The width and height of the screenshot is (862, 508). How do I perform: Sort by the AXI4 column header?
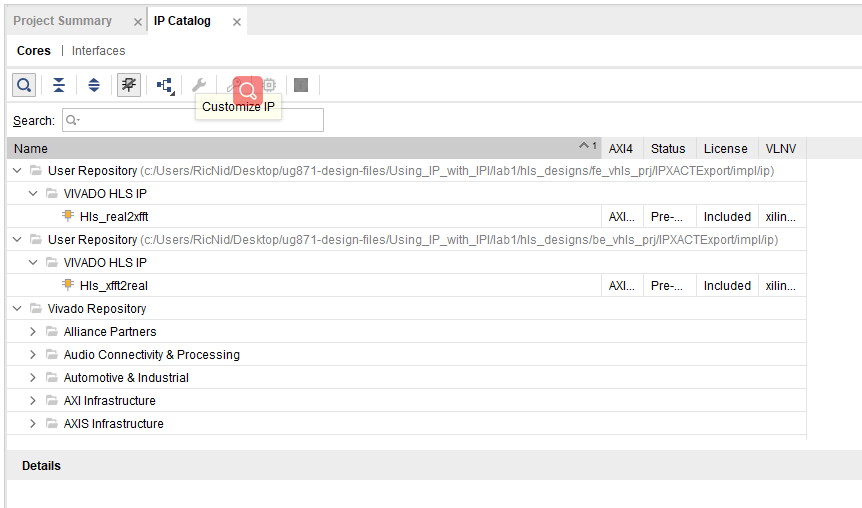pos(621,148)
